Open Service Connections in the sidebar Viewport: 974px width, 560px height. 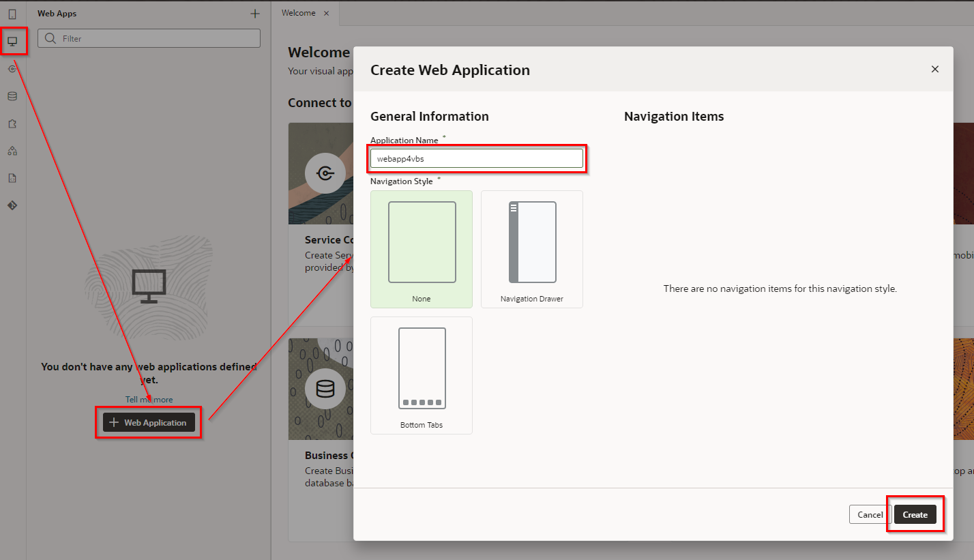point(12,69)
